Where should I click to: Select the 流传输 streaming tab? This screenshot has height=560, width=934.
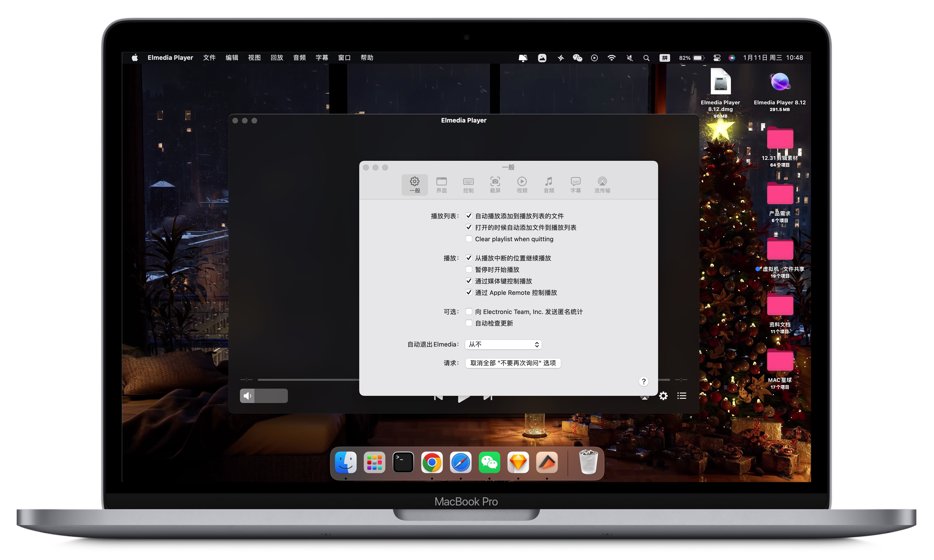[602, 185]
